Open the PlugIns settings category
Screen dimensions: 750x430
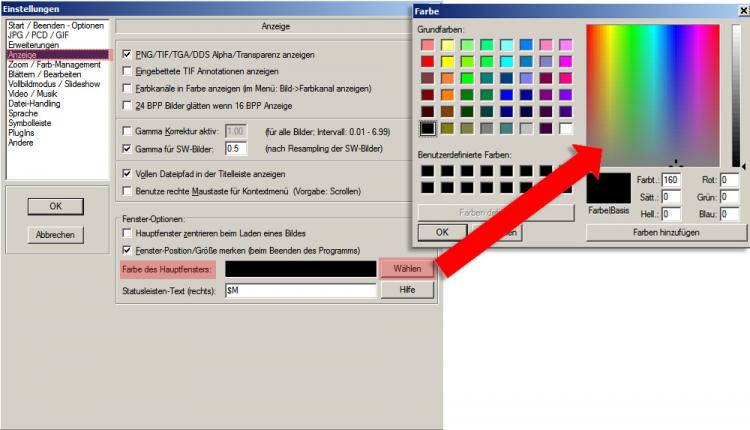(x=24, y=133)
